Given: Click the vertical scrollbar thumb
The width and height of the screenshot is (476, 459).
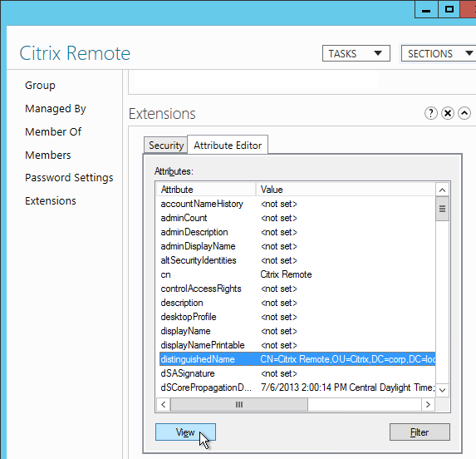Looking at the screenshot, I should click(442, 209).
